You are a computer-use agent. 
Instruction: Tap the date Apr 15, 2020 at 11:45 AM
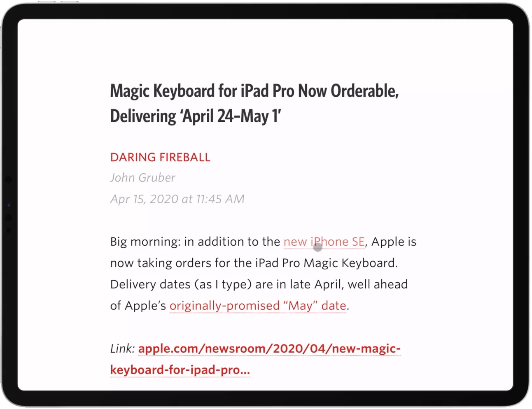click(x=177, y=199)
